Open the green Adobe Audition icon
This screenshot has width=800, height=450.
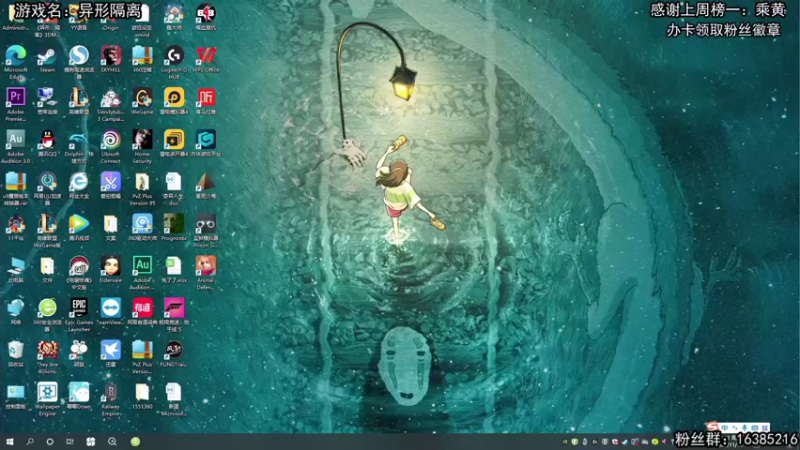click(142, 266)
